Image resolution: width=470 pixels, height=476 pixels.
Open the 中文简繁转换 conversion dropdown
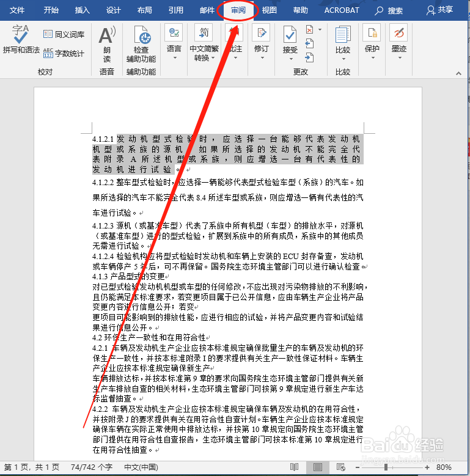pos(204,43)
